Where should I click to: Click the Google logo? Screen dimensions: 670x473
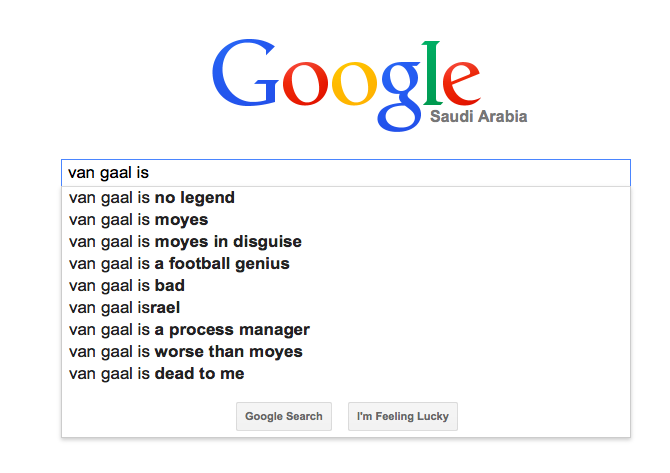click(x=339, y=78)
